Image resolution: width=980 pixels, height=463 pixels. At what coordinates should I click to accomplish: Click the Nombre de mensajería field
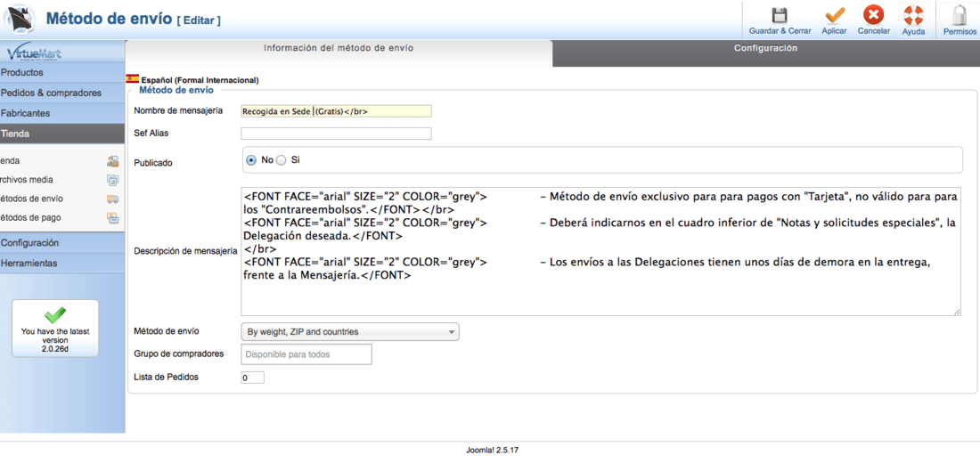(x=336, y=111)
